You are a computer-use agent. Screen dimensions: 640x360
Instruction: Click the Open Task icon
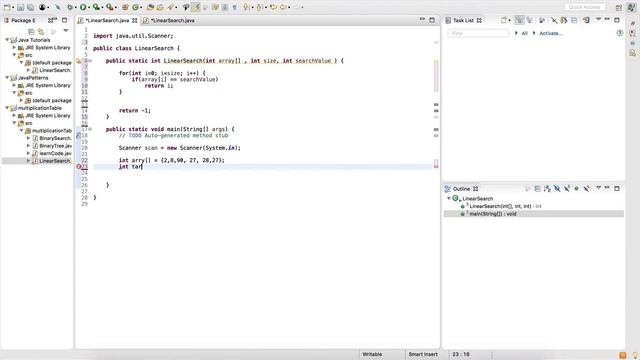click(x=160, y=7)
